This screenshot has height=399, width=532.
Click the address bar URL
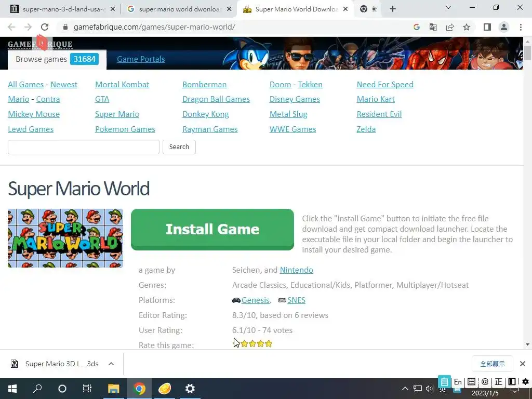[x=154, y=27]
